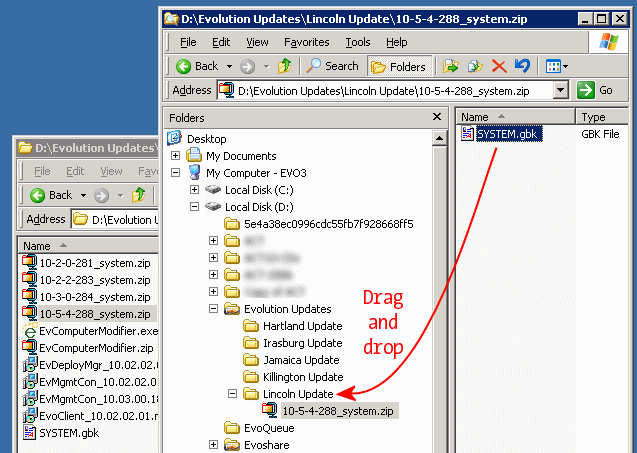The height and width of the screenshot is (453, 637).
Task: Click the Copy To toolbar icon
Action: tap(475, 66)
